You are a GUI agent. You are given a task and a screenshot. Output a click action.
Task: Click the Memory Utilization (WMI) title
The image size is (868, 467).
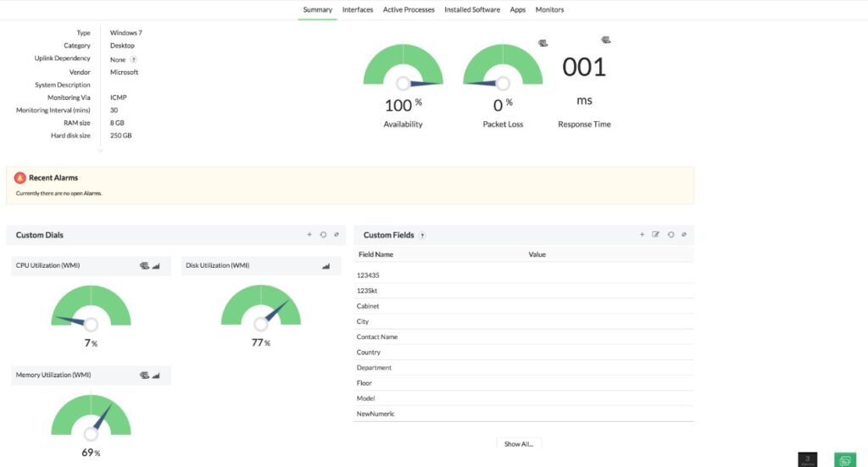point(53,375)
